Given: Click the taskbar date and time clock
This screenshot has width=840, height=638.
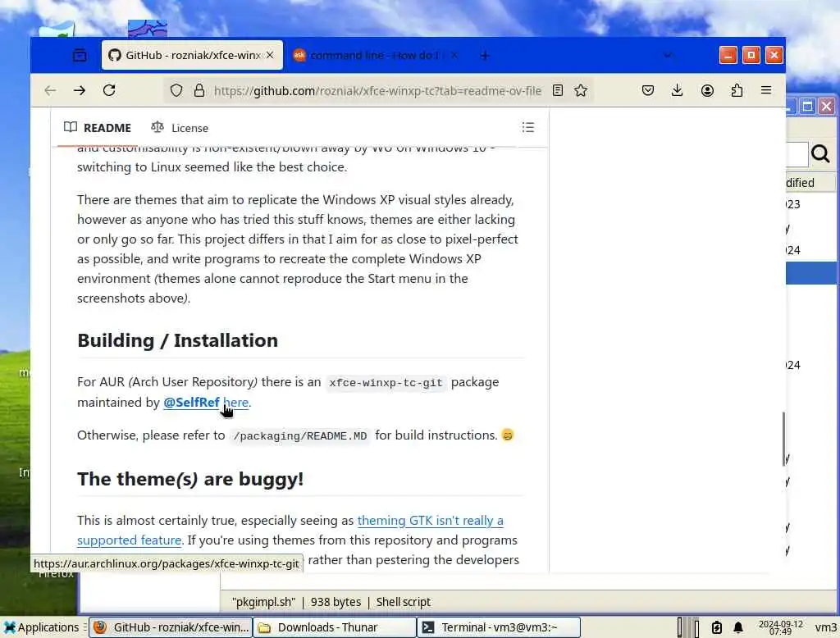Looking at the screenshot, I should [781, 628].
